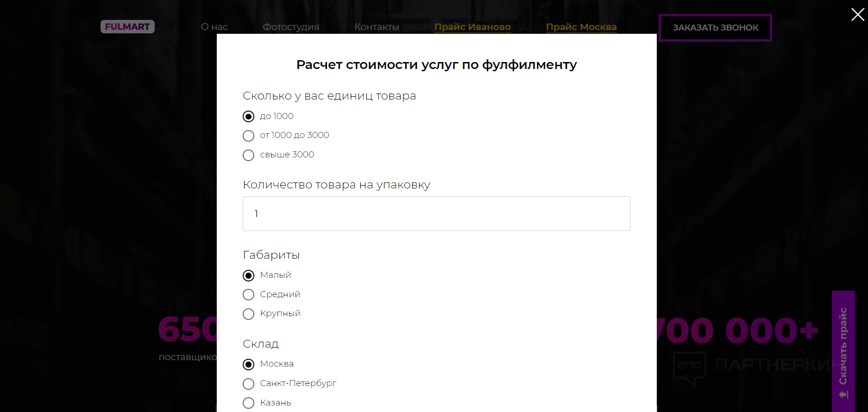Select the 'свыше 3000' radio button
This screenshot has height=412, width=868.
[249, 155]
